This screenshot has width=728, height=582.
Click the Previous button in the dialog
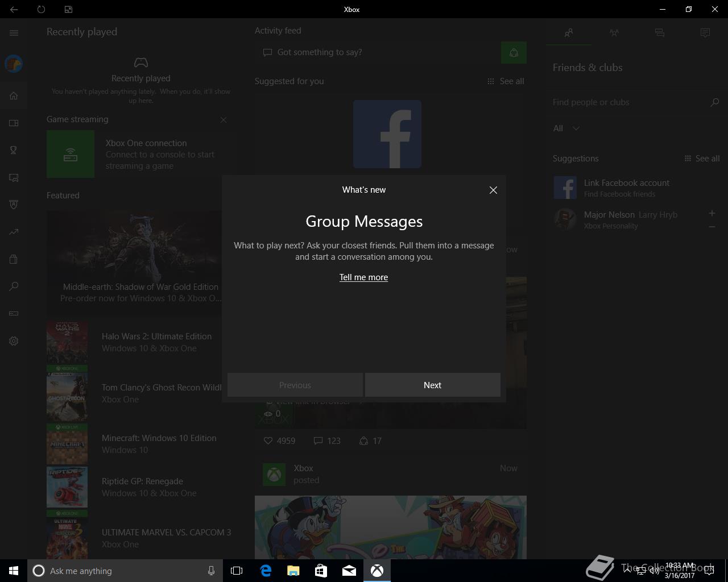click(295, 385)
